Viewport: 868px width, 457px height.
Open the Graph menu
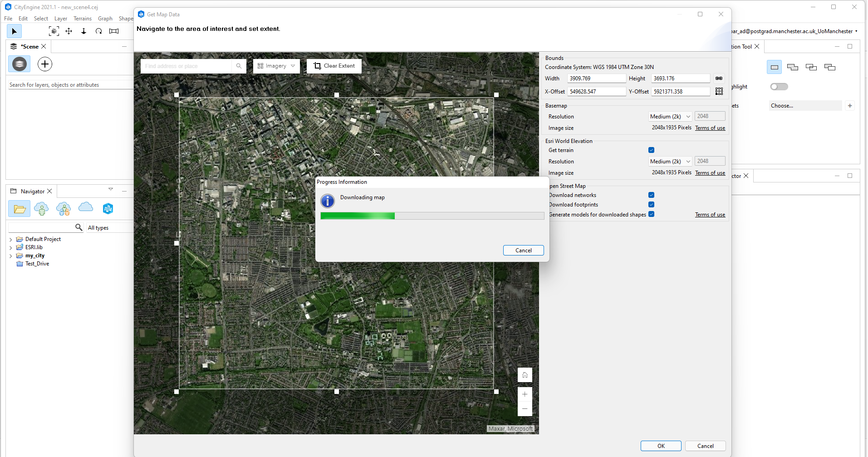pos(105,18)
